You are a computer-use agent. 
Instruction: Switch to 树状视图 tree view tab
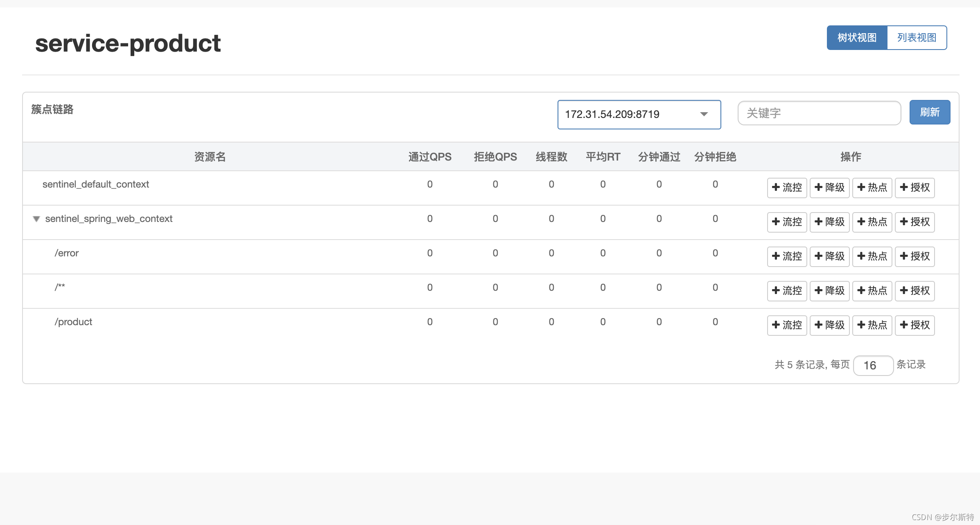(x=857, y=38)
